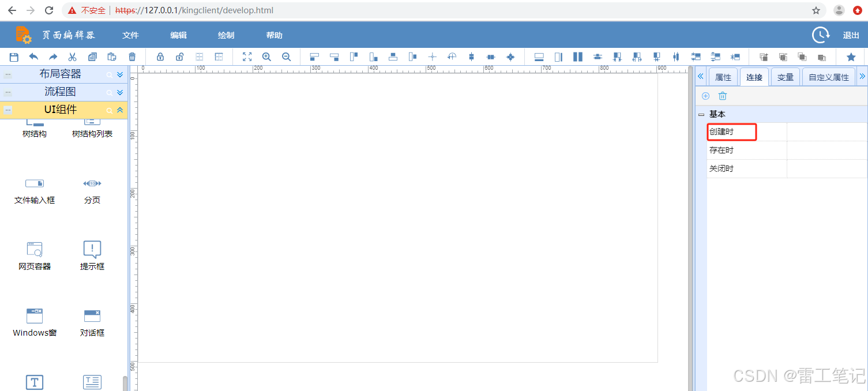Open the 文件 menu
This screenshot has width=868, height=391.
click(131, 35)
